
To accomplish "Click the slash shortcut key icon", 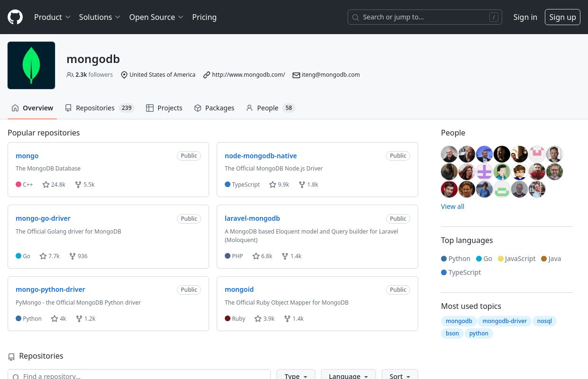I will tap(494, 17).
